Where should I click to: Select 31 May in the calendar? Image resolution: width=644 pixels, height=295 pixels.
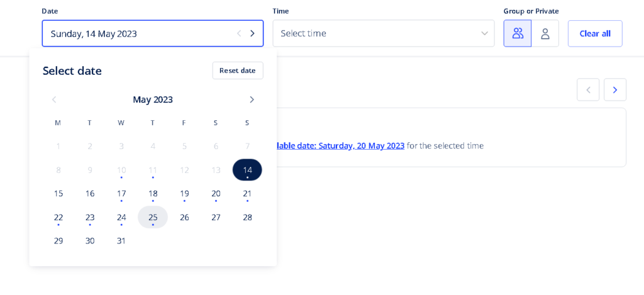tap(121, 241)
